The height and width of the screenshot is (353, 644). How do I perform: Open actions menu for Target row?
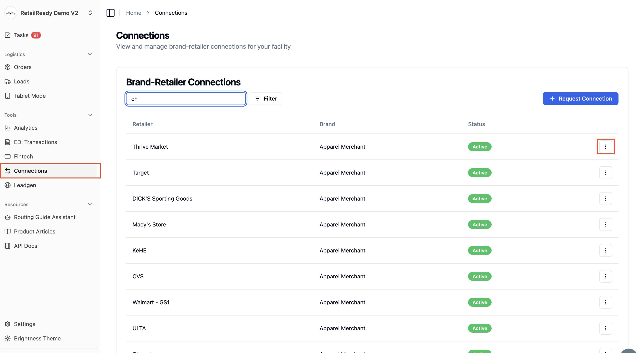point(605,173)
